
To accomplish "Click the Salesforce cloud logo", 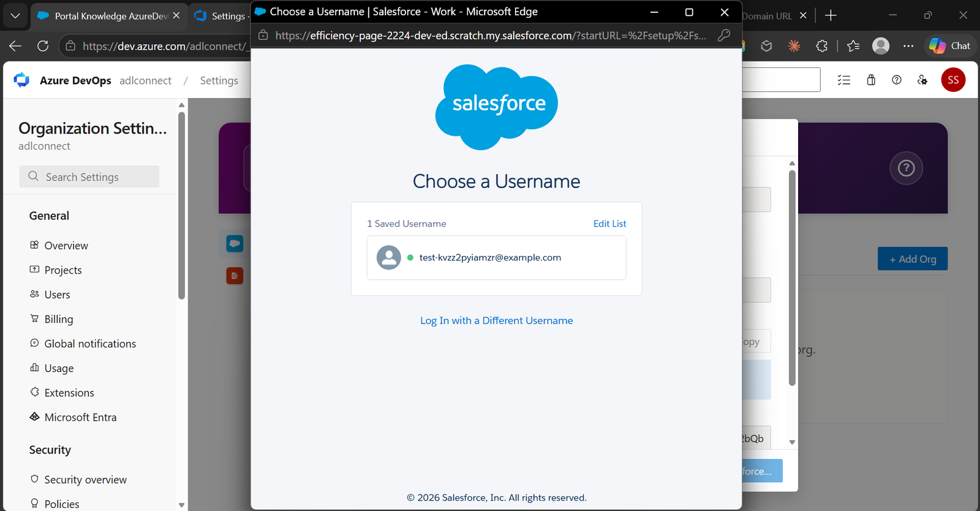I will coord(496,107).
